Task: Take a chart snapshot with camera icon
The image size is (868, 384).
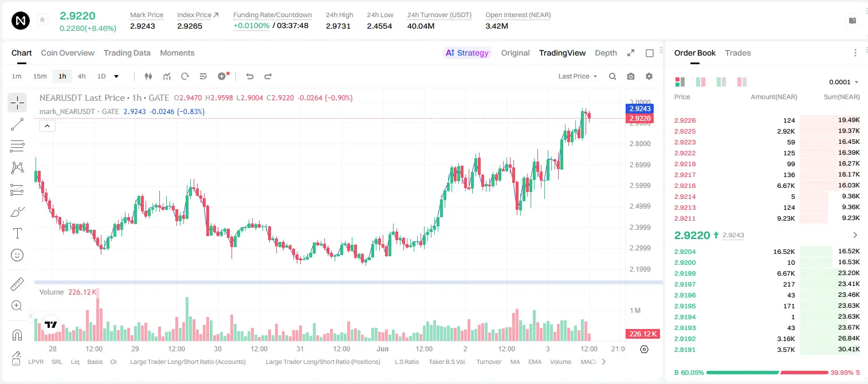Action: coord(631,76)
